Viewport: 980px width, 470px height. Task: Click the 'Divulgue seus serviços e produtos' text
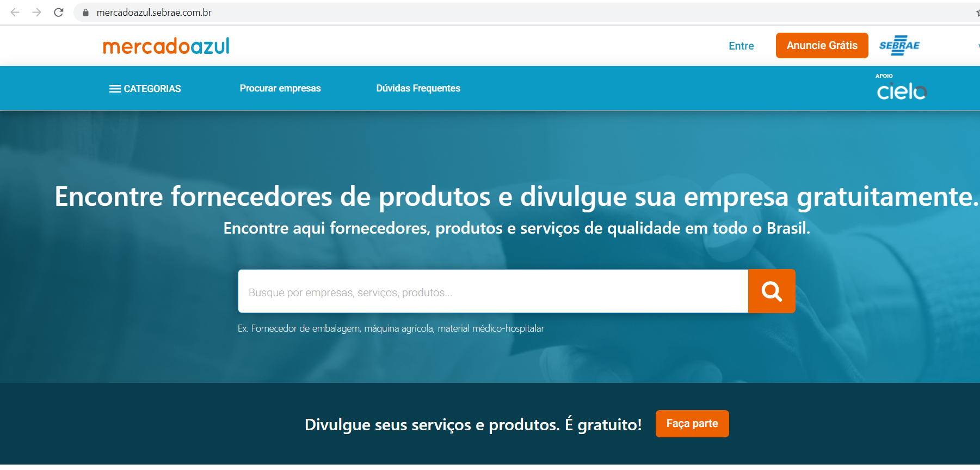click(473, 424)
